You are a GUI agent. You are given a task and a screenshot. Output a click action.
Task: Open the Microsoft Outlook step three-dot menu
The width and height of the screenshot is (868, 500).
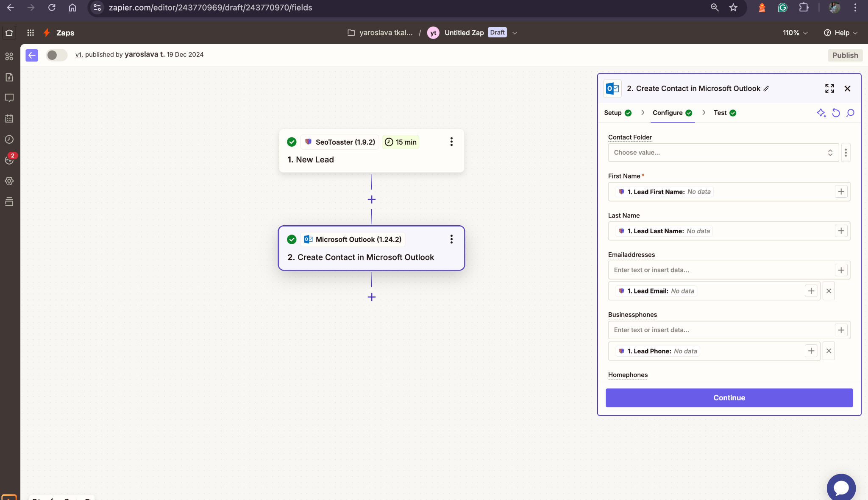point(451,239)
